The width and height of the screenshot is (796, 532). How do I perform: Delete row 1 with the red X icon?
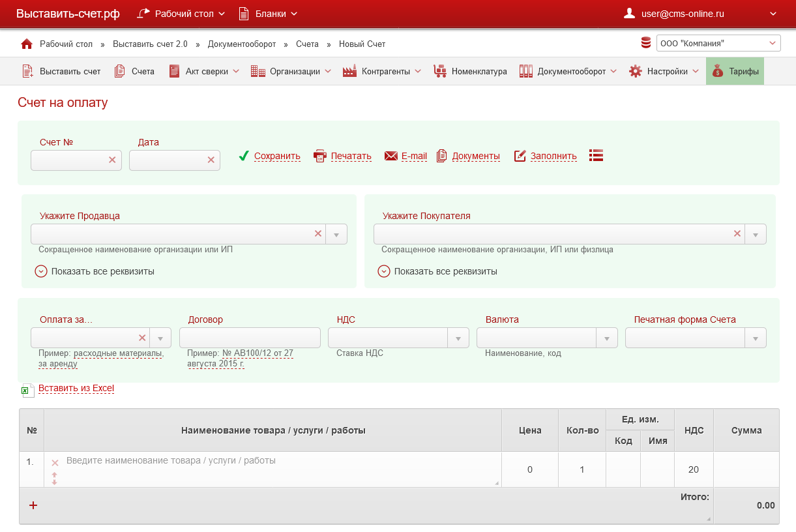(x=55, y=463)
